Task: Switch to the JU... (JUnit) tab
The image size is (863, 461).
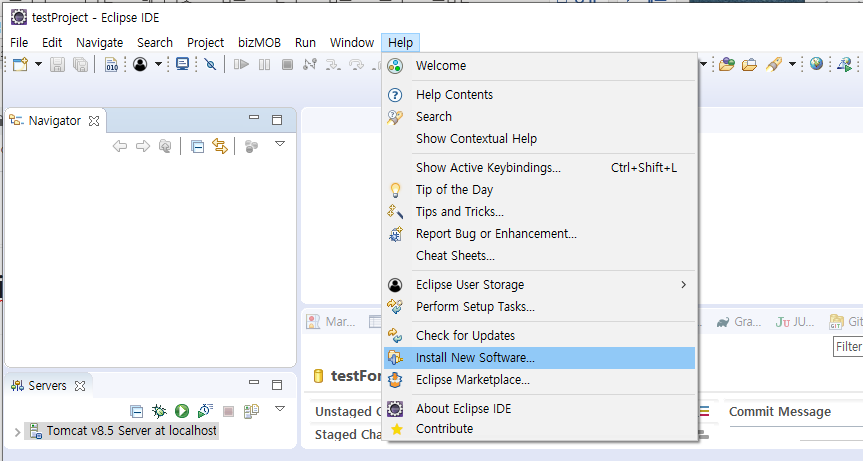Action: [x=795, y=322]
